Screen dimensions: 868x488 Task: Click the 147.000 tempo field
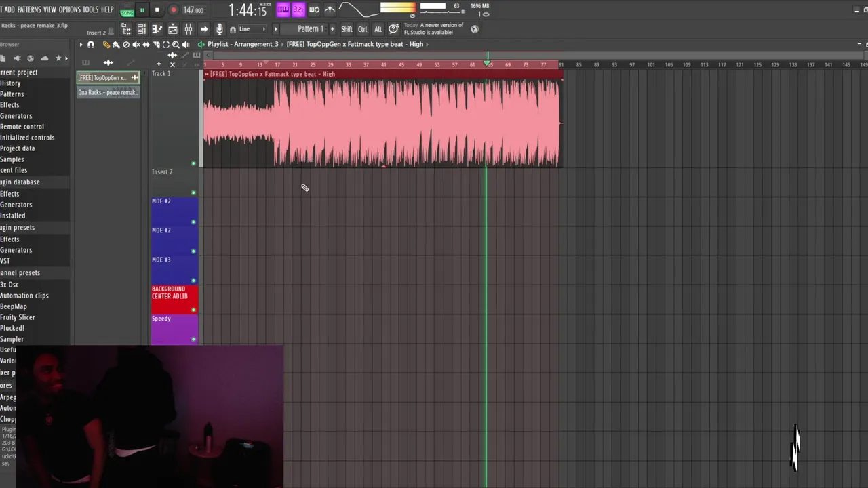(x=193, y=10)
